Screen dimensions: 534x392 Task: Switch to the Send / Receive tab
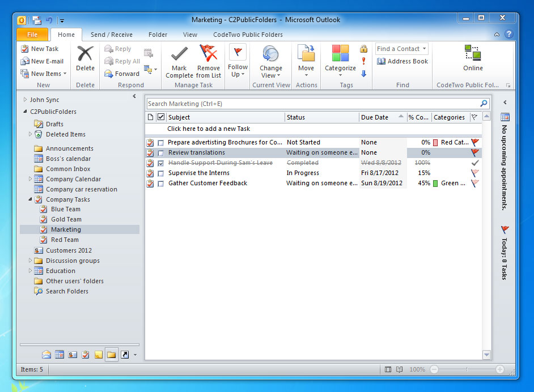tap(111, 35)
